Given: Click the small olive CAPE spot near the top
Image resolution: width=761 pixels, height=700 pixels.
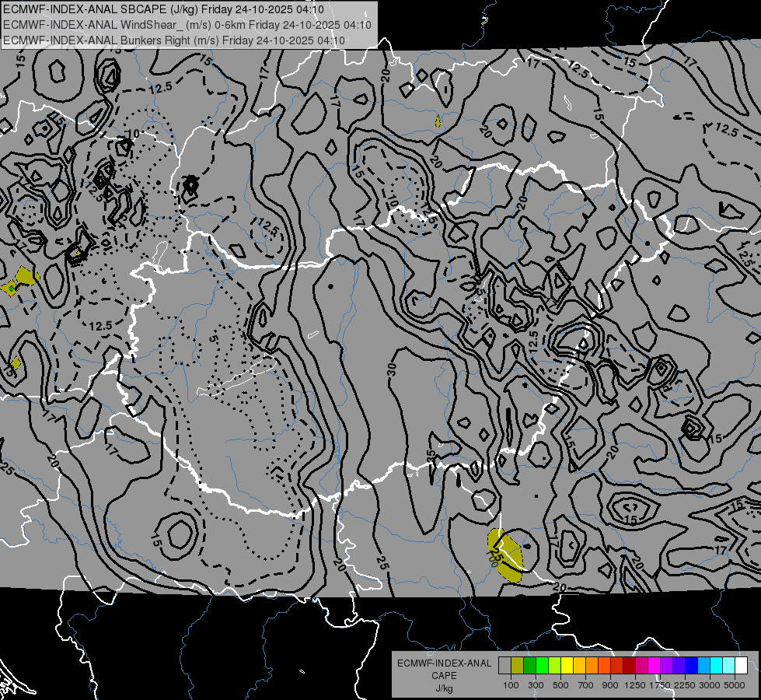Looking at the screenshot, I should pos(438,121).
